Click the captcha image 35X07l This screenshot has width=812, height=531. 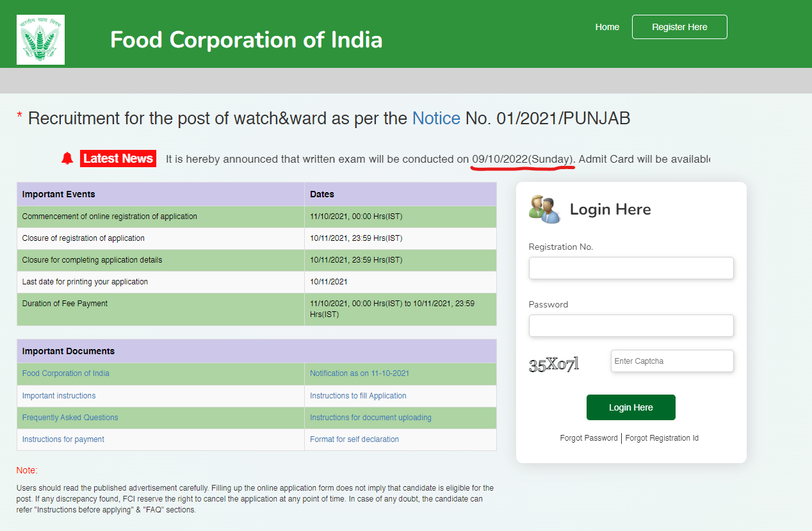(554, 364)
